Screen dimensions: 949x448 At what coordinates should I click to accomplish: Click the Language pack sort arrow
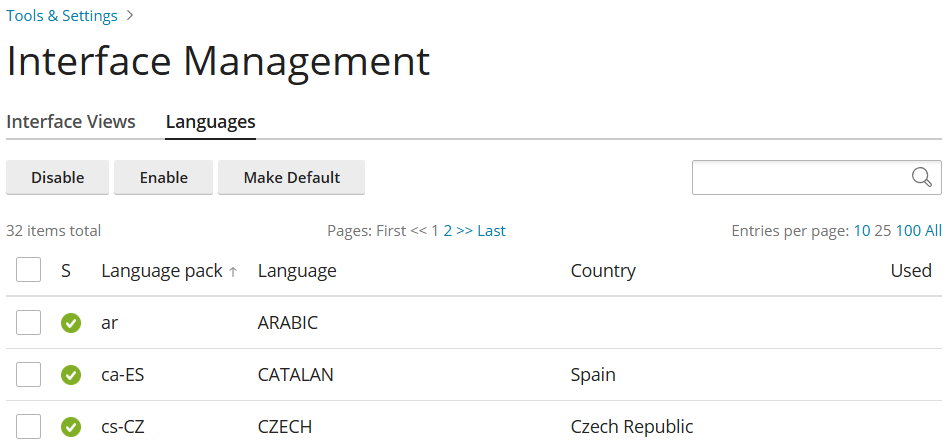pos(233,272)
